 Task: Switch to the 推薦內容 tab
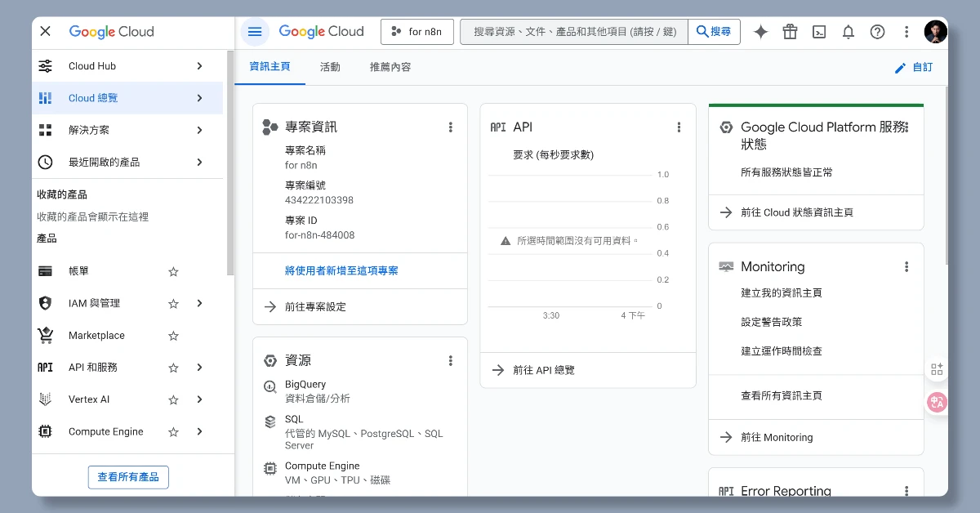point(390,67)
